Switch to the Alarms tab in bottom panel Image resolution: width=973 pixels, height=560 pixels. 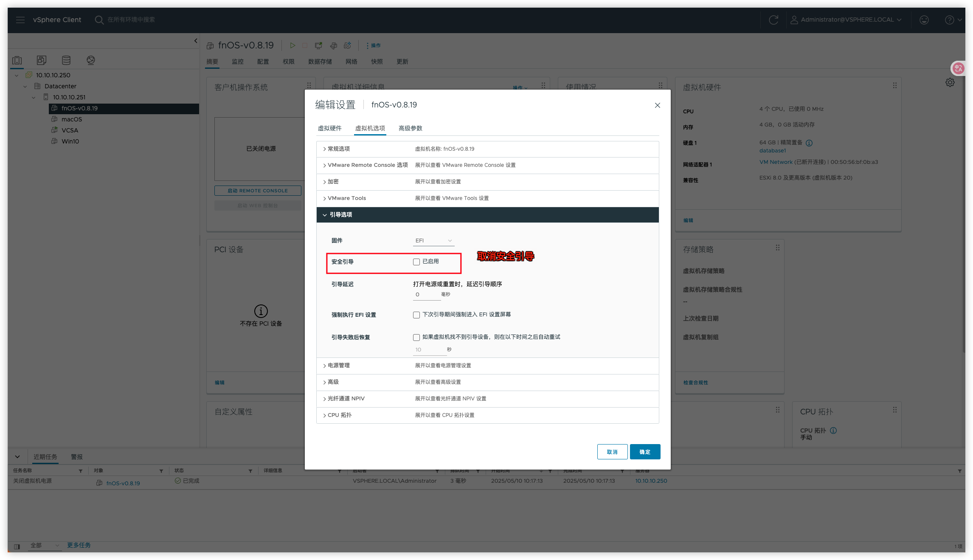(77, 457)
